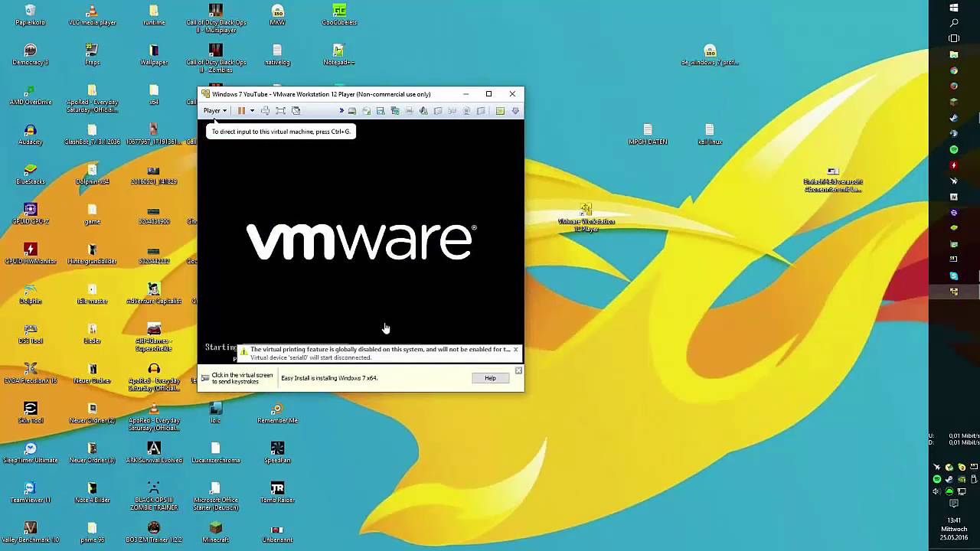
Task: Select the CPUID HWMonitor desktop icon
Action: 30,253
